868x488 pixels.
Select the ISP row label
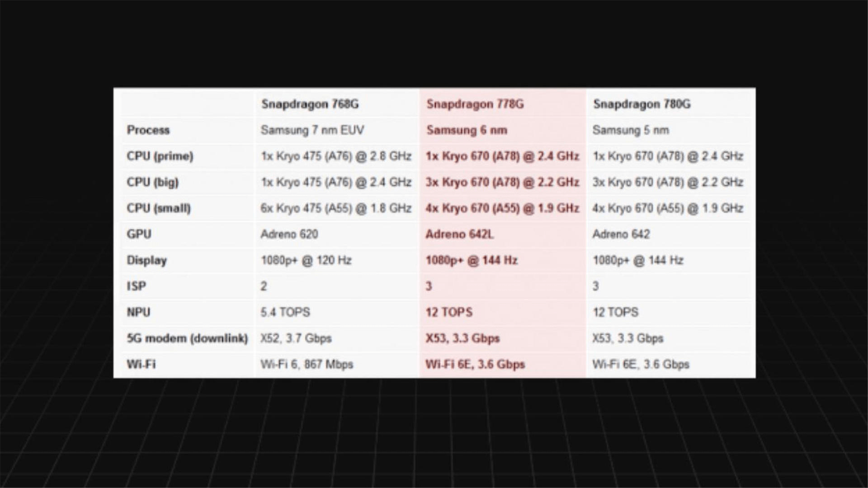(137, 286)
